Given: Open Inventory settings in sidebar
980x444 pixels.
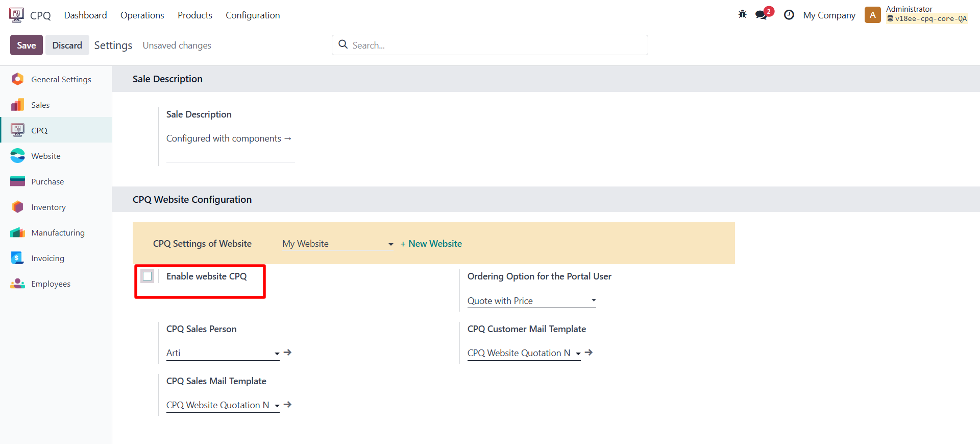Looking at the screenshot, I should 48,207.
